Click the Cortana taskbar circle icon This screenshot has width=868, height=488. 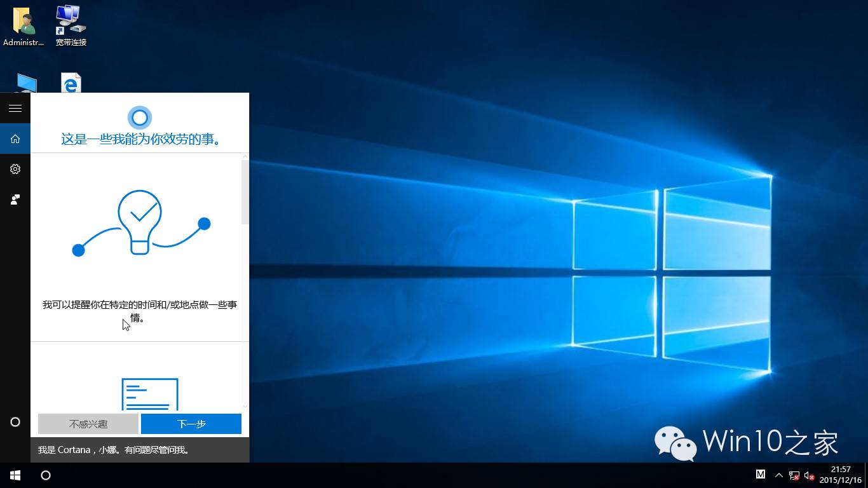tap(46, 475)
